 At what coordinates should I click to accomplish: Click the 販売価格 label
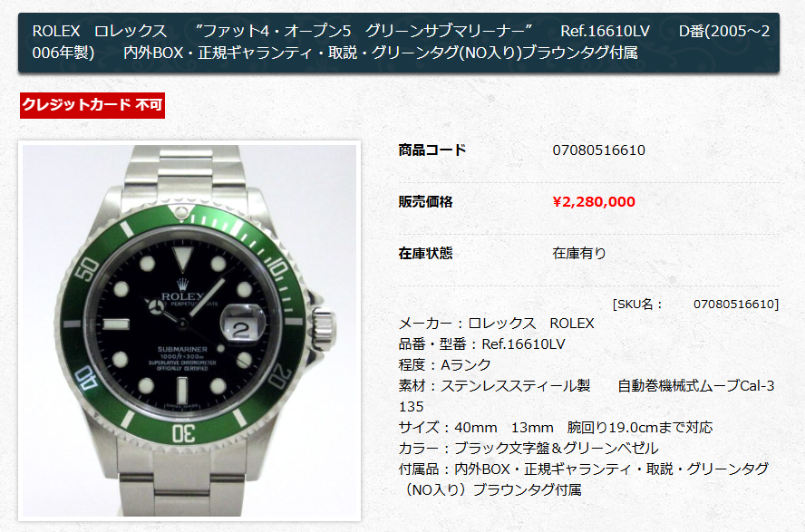[425, 201]
